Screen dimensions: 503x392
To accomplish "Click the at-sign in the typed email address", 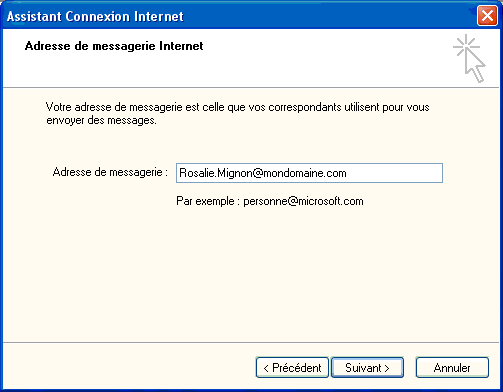I will [x=258, y=174].
